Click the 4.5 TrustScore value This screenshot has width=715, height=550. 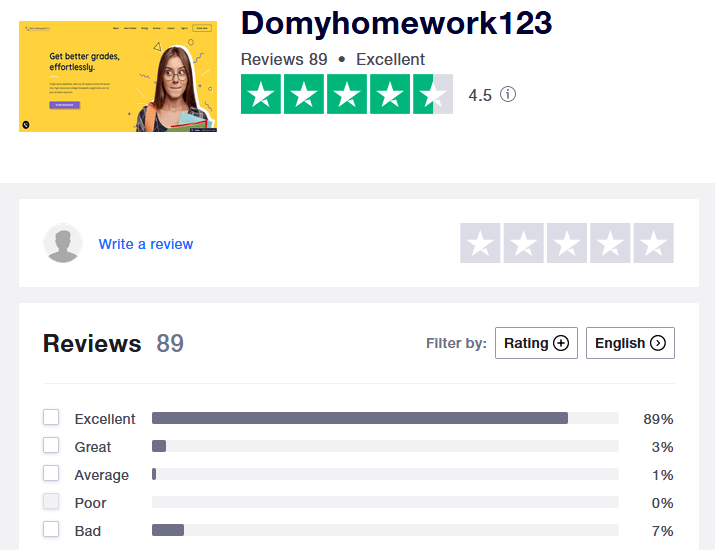480,95
